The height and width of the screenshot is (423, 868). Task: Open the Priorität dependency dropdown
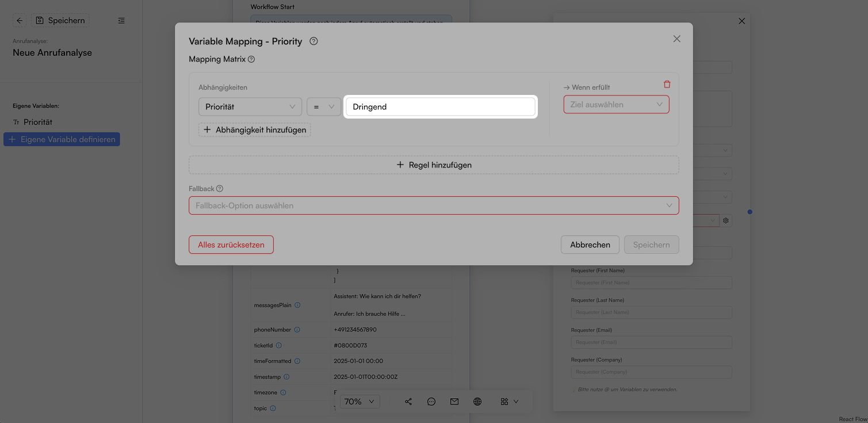click(250, 106)
